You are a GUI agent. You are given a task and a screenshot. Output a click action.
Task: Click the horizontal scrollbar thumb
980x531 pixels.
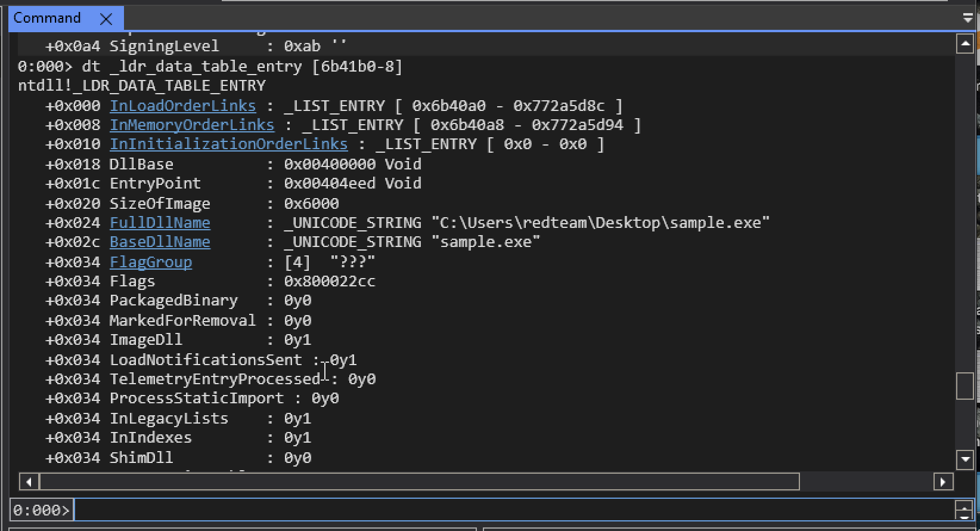[x=420, y=481]
